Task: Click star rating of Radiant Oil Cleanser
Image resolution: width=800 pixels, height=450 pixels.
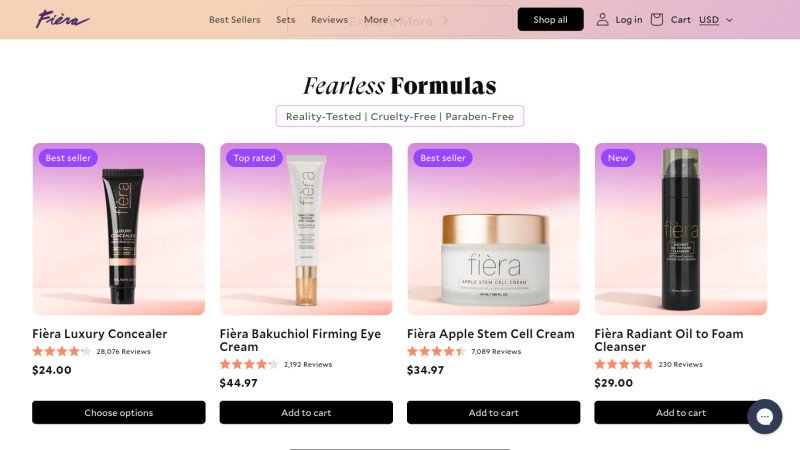Action: click(x=623, y=364)
